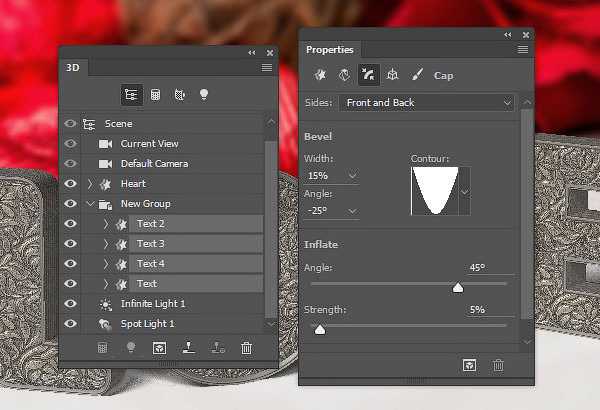Viewport: 600px width, 410px height.
Task: Click the Mesh properties icon
Action: (320, 75)
